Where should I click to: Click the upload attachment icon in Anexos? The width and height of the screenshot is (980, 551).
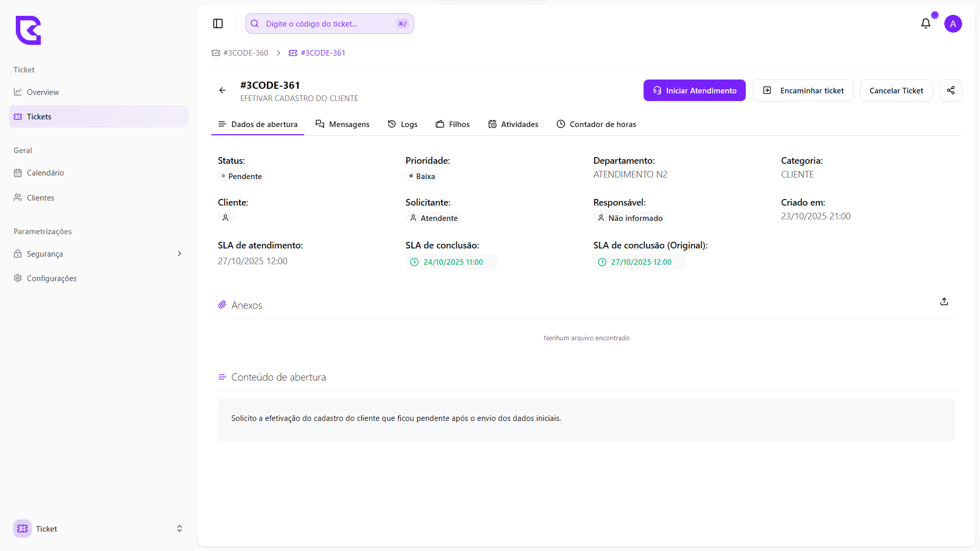click(944, 302)
